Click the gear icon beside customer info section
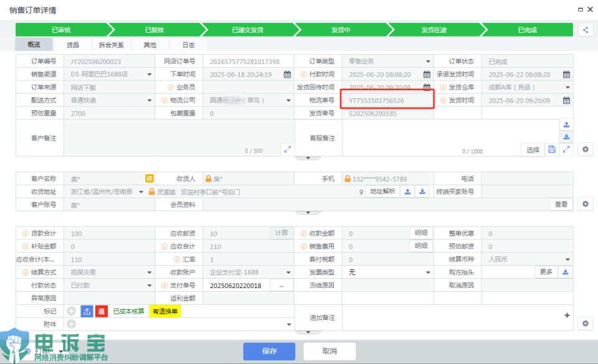Image resolution: width=598 pixels, height=364 pixels. [x=585, y=204]
